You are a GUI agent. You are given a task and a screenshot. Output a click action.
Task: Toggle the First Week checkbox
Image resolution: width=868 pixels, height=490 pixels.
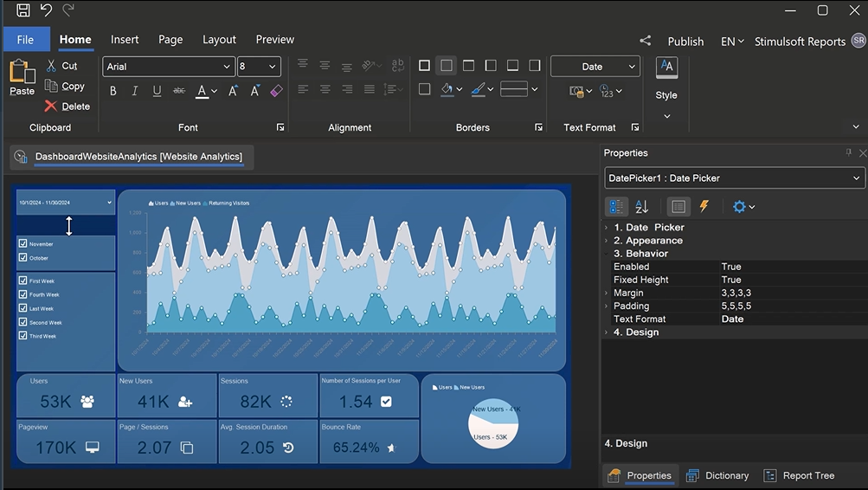pyautogui.click(x=23, y=280)
